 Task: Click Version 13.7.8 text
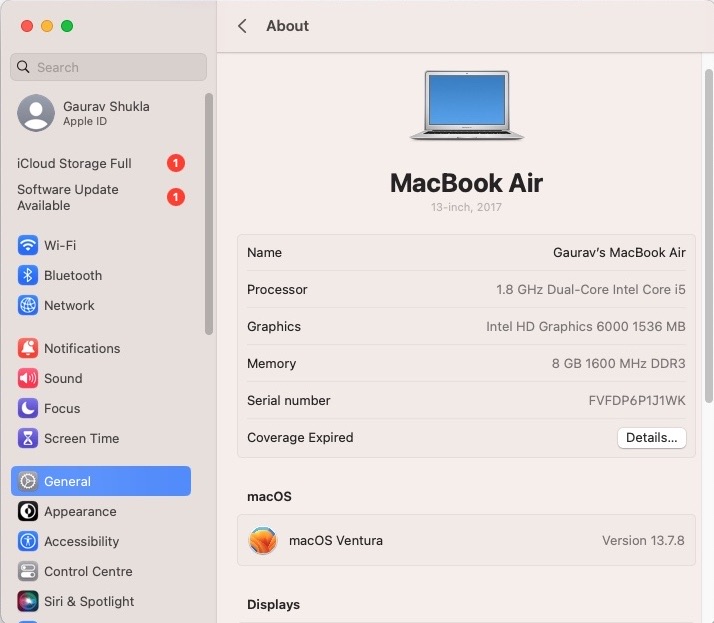(x=643, y=541)
